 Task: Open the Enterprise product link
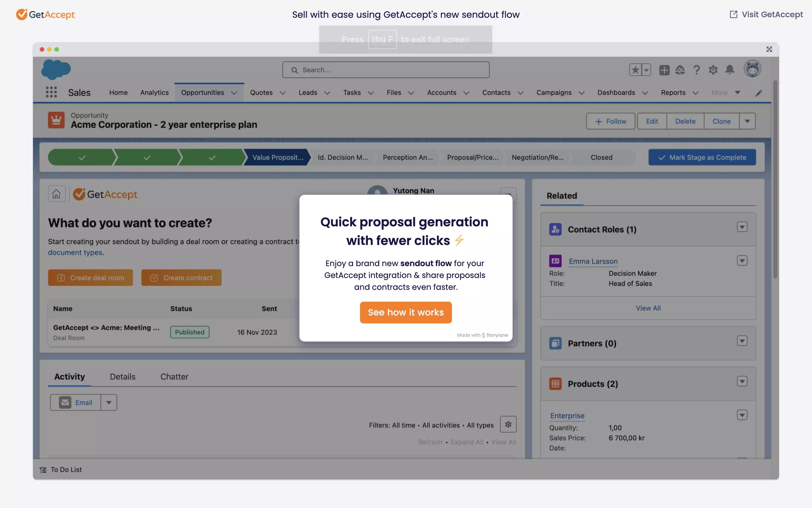(567, 416)
